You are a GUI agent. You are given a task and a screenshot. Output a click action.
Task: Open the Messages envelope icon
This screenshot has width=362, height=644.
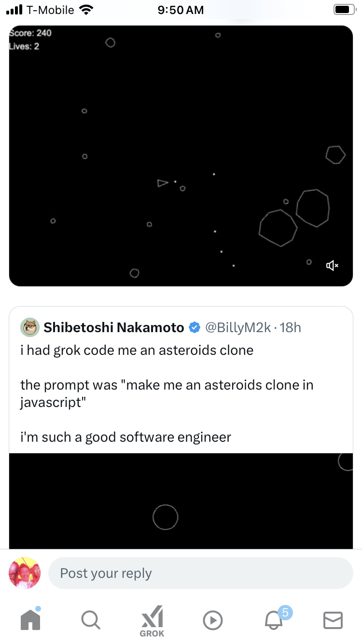pos(333,620)
